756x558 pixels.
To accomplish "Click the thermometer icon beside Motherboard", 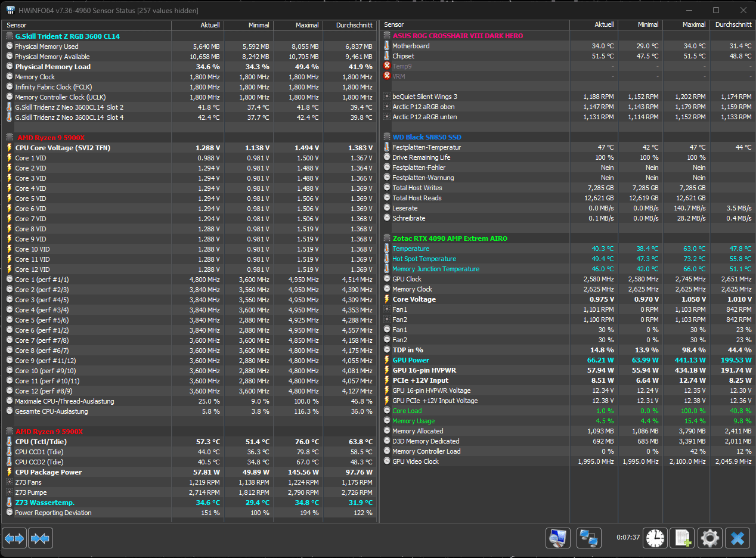I will pyautogui.click(x=387, y=46).
